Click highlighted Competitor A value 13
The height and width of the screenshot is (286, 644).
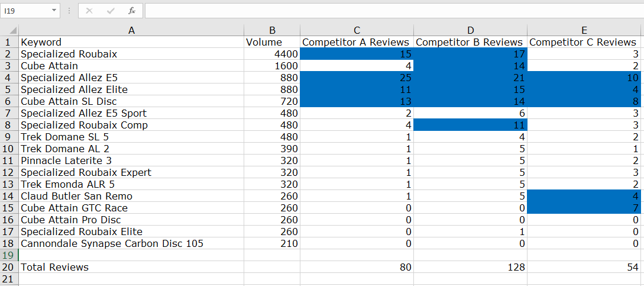tap(357, 101)
